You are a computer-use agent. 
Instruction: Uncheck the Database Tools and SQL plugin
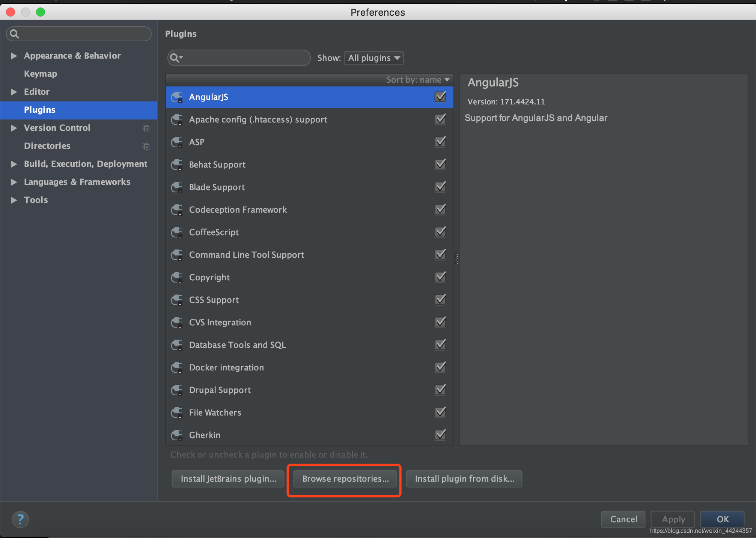tap(440, 345)
